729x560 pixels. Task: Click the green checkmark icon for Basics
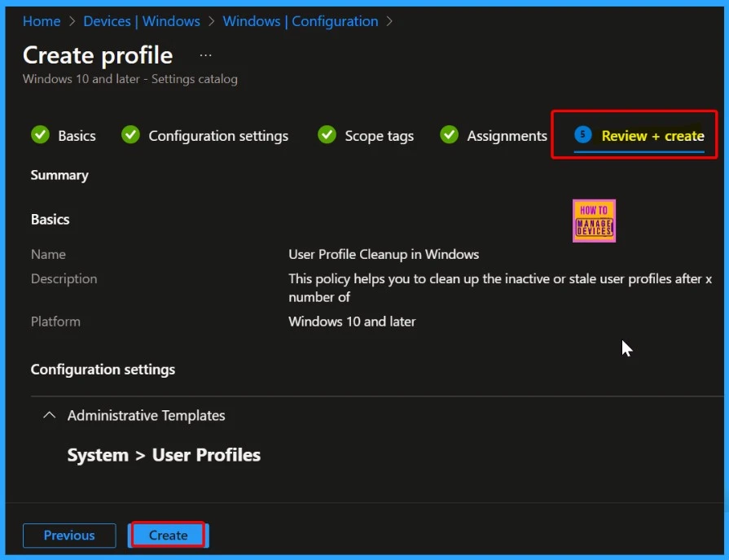tap(41, 135)
